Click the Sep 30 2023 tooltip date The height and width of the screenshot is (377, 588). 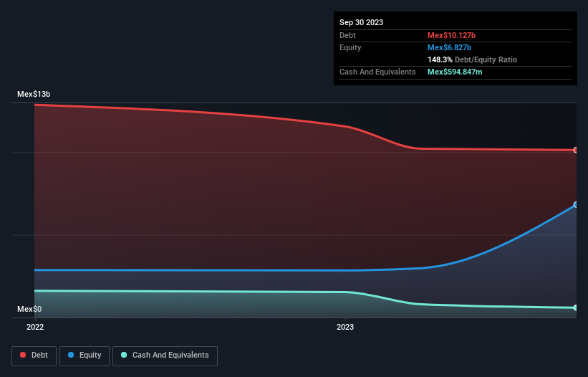click(x=361, y=22)
